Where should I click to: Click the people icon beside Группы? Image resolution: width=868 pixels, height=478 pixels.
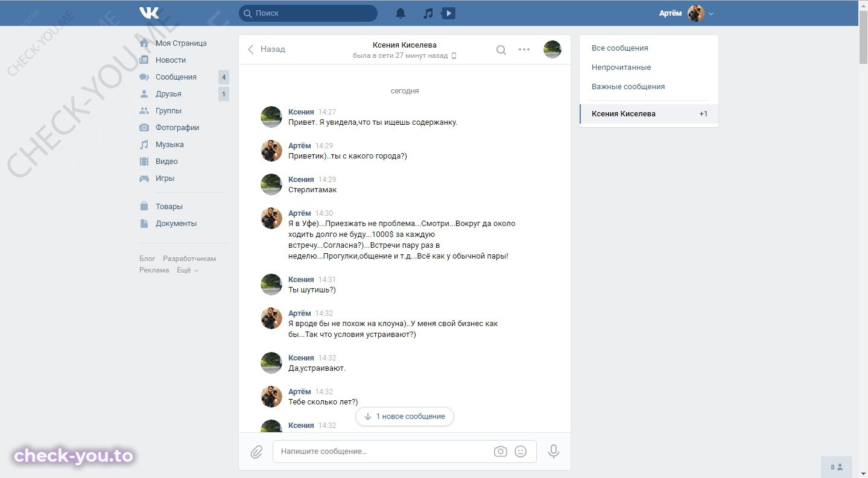coord(144,111)
